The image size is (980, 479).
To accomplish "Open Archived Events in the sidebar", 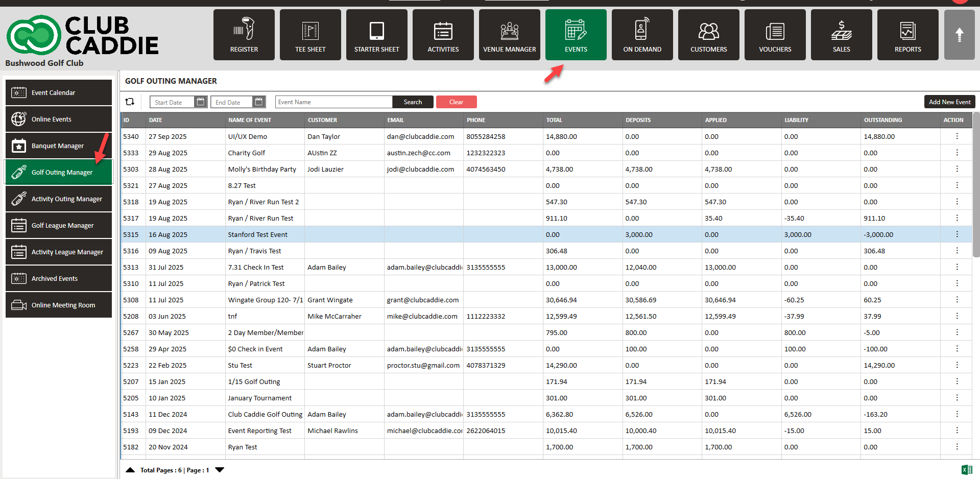I will [59, 279].
